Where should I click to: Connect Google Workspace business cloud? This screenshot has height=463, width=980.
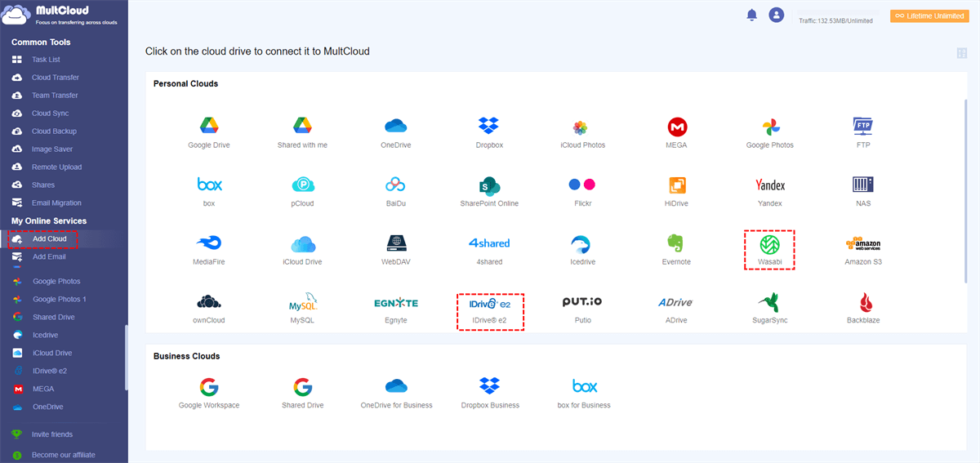point(209,394)
